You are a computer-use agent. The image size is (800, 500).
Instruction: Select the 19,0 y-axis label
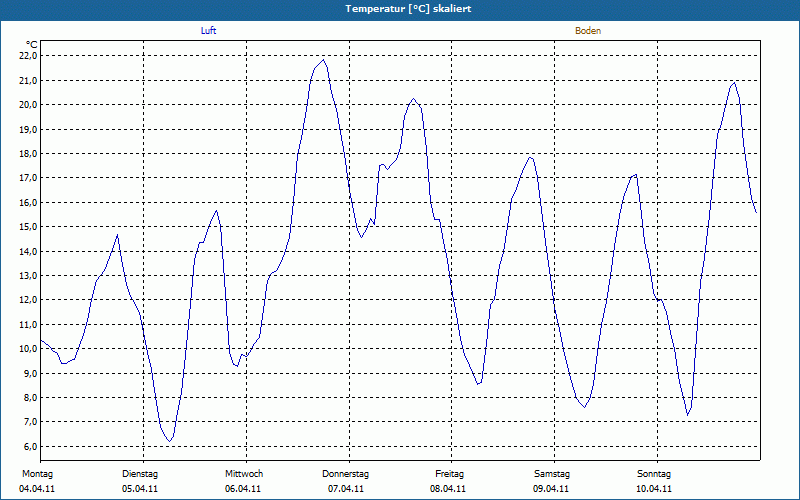29,129
